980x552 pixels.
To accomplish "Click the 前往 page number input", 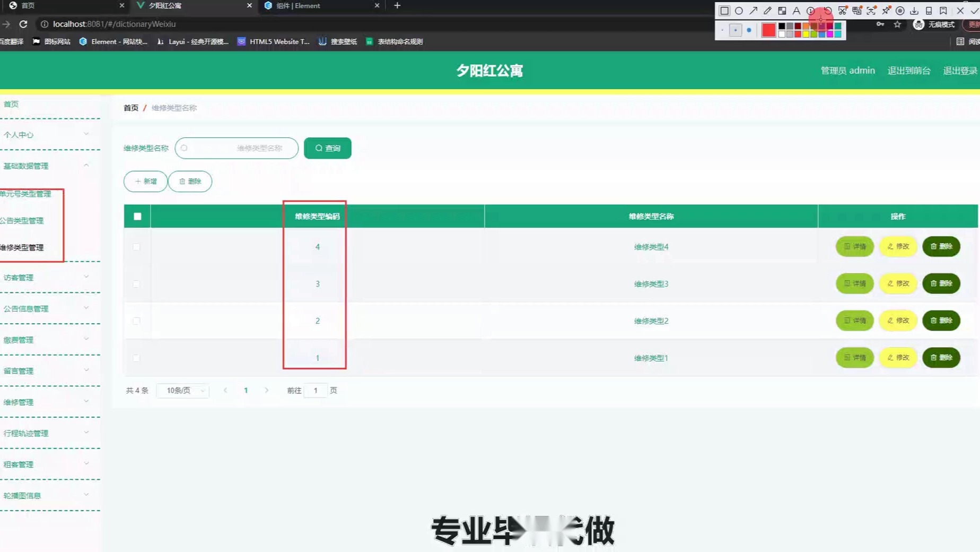I will [x=316, y=391].
